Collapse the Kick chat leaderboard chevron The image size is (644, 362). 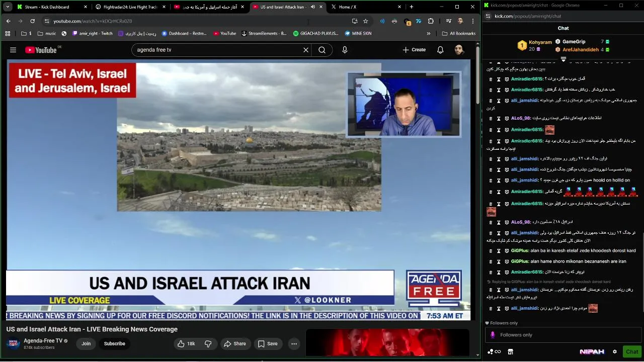click(x=563, y=59)
